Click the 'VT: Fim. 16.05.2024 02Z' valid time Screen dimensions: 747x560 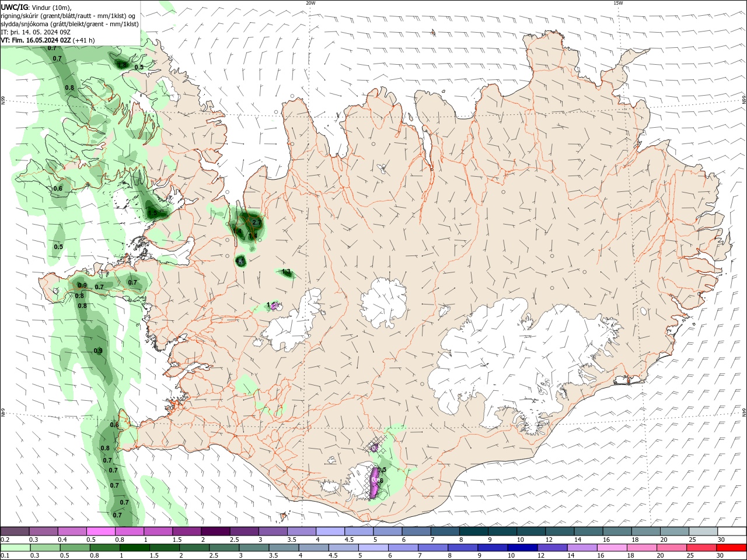[36, 40]
